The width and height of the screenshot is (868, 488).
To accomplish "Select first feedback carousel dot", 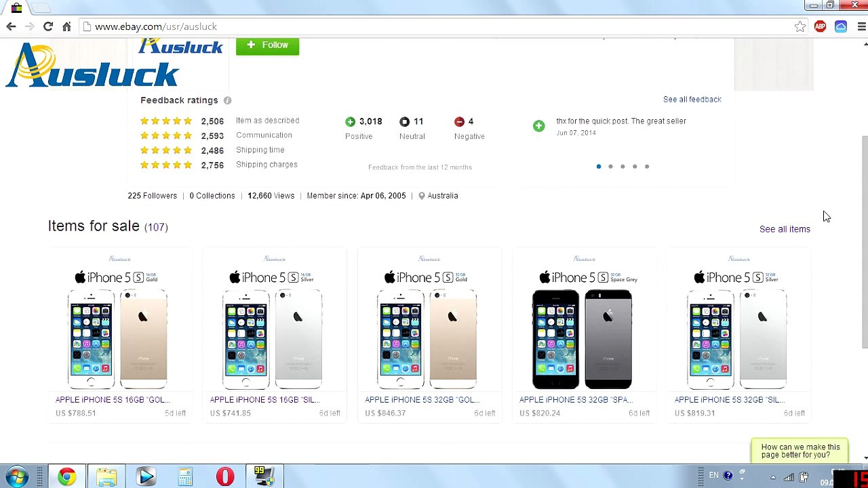I will pyautogui.click(x=599, y=167).
